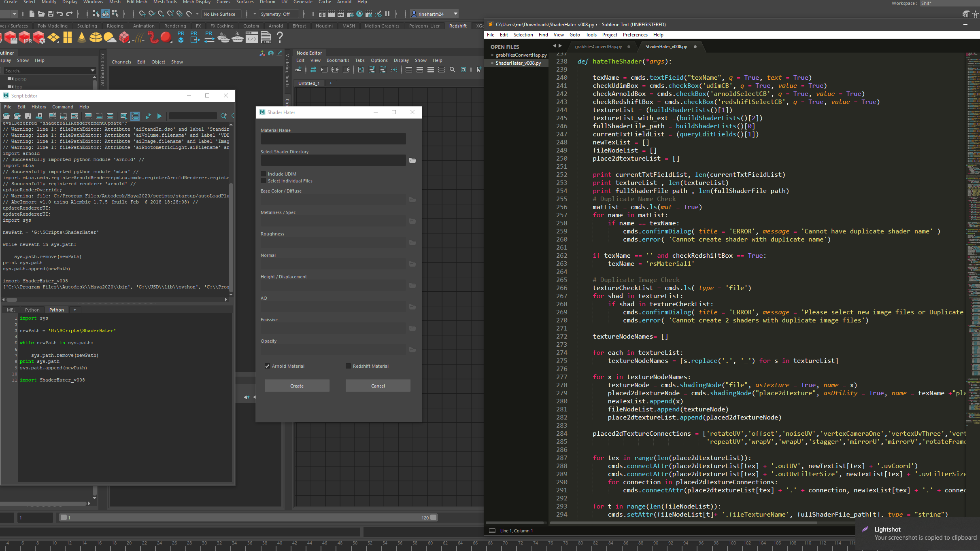
Task: Click the magnifier search icon in Node Editor toolbar
Action: point(453,70)
